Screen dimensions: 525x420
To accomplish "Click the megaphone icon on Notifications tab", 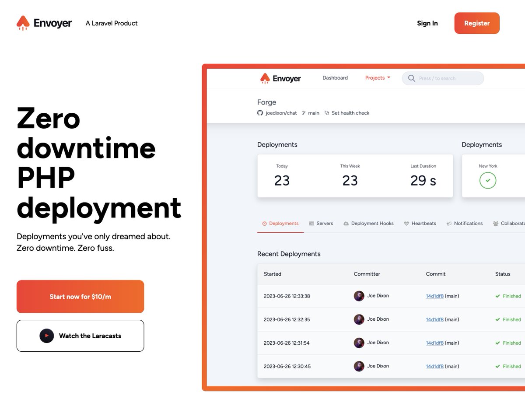I will (449, 224).
